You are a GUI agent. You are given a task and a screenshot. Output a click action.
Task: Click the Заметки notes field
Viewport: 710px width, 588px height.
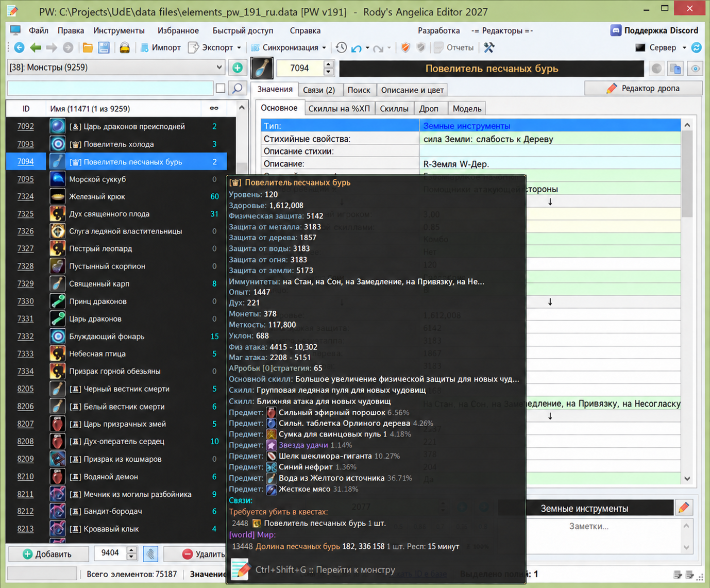(589, 536)
